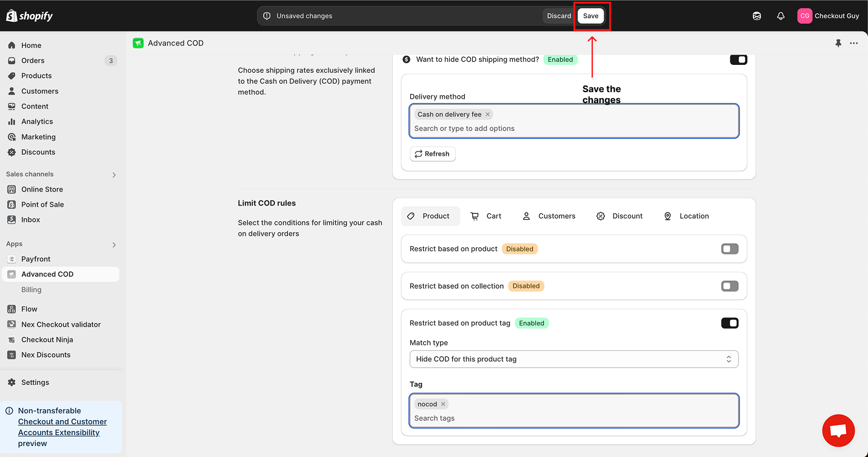The width and height of the screenshot is (868, 457).
Task: Disable Restrict based on product tag toggle
Action: tap(730, 323)
